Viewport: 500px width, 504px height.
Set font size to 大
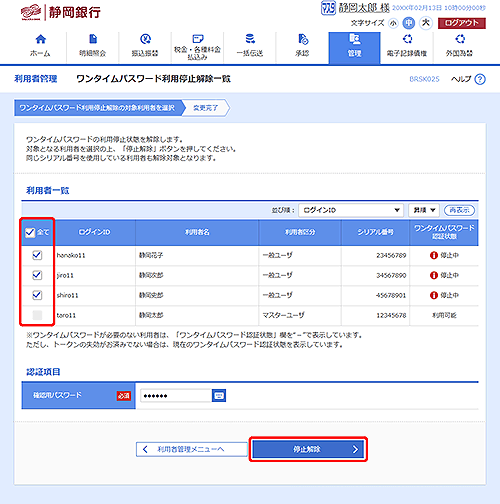(426, 23)
